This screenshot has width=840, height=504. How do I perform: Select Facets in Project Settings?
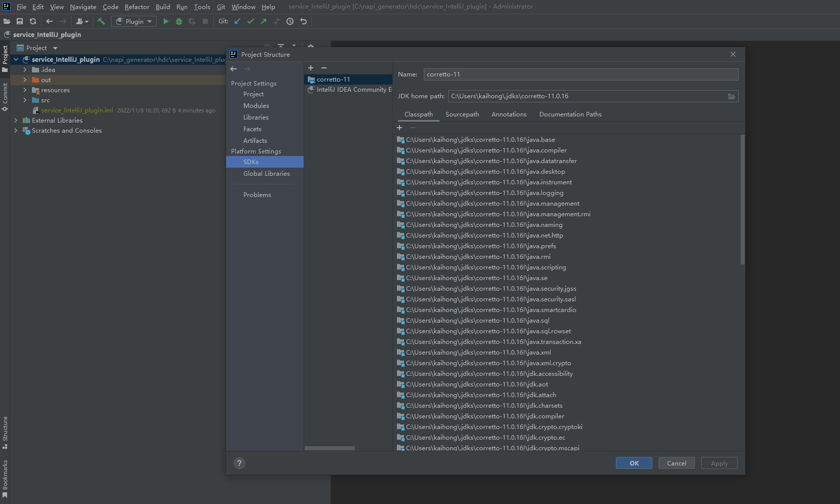(x=252, y=129)
